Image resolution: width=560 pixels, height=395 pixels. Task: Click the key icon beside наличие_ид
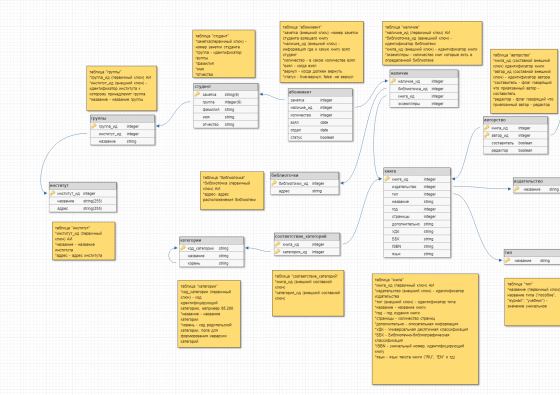[x=393, y=81]
